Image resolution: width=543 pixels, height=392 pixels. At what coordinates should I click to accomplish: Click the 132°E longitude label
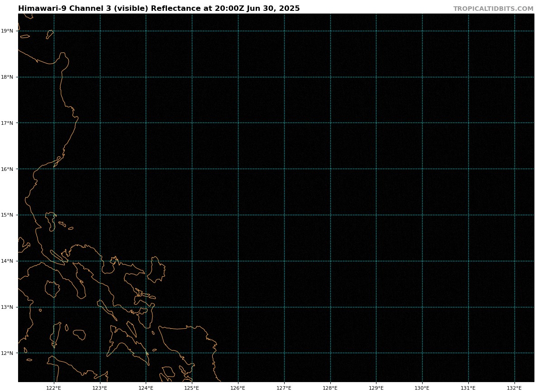click(514, 388)
